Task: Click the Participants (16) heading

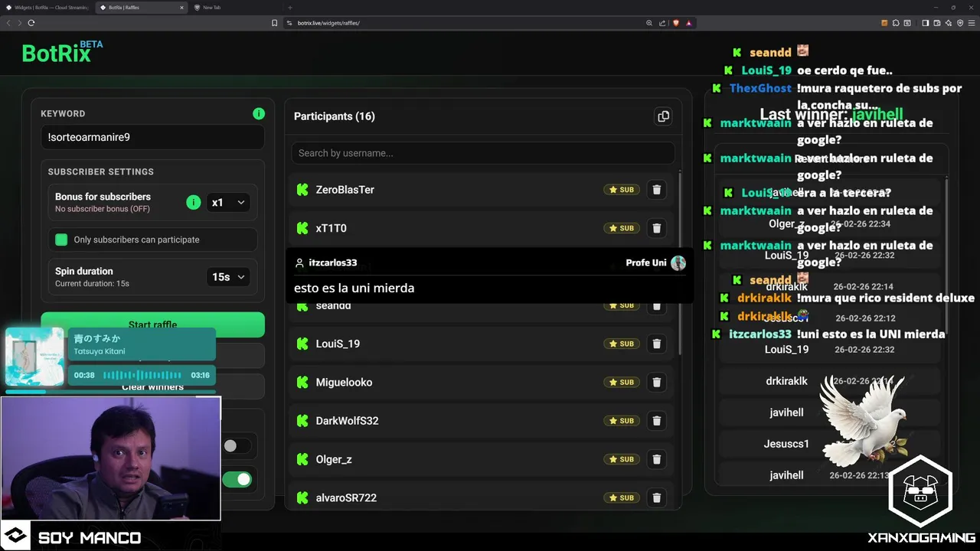Action: pos(335,116)
